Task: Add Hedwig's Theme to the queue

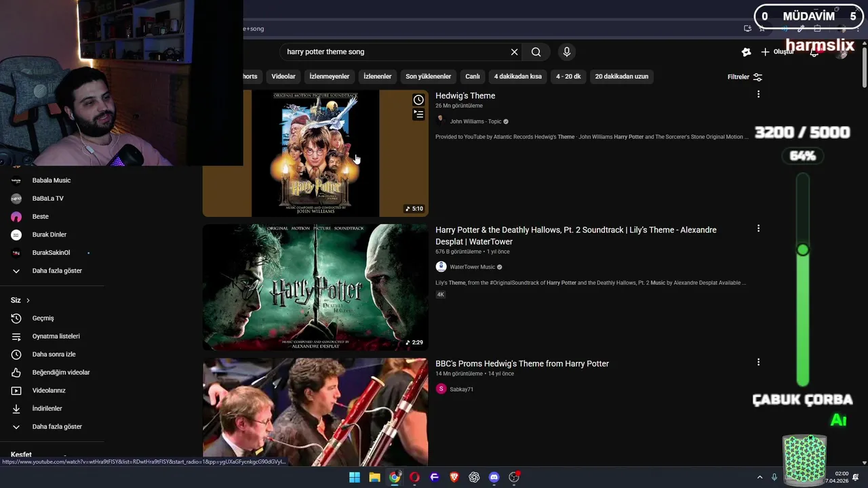Action: [418, 115]
